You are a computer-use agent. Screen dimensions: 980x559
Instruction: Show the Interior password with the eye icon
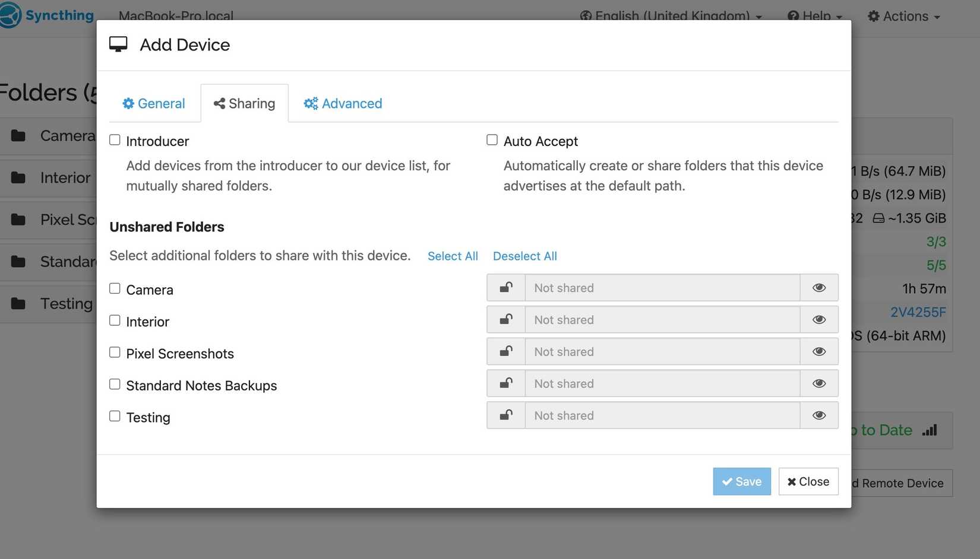click(x=819, y=320)
